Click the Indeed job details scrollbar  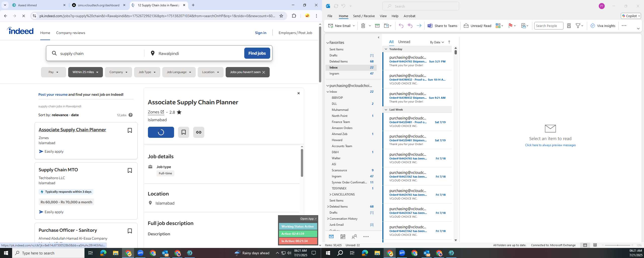(x=302, y=163)
